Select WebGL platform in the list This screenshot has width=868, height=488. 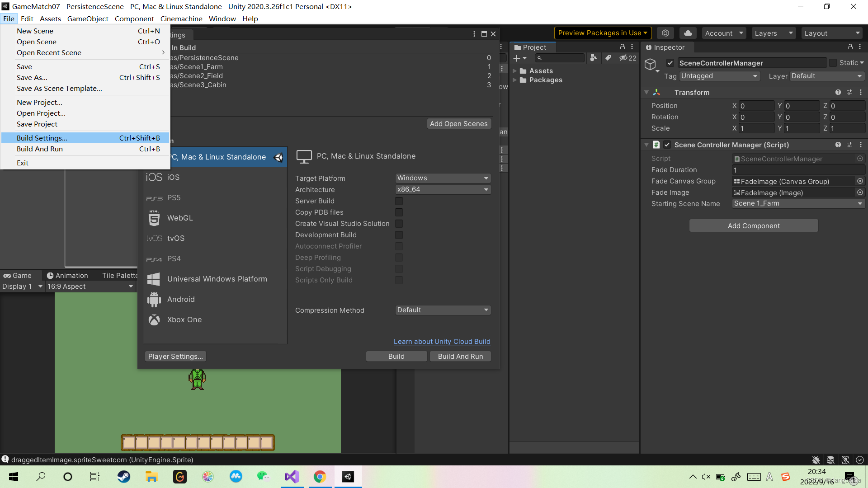[215, 218]
